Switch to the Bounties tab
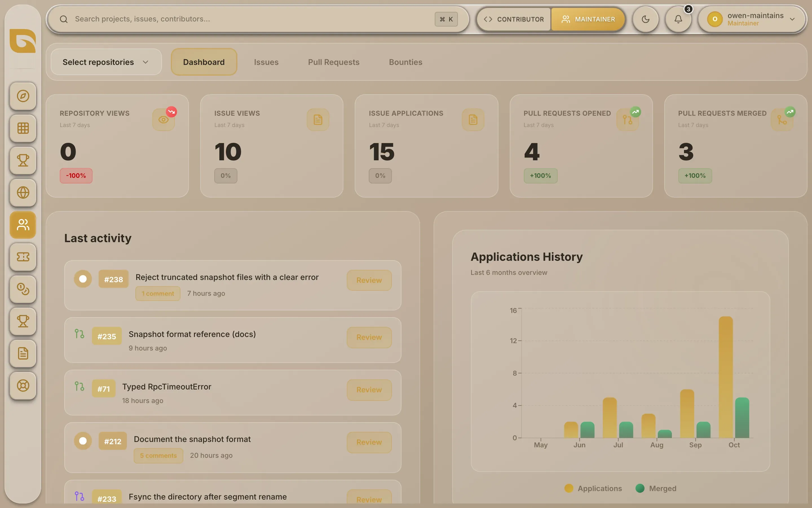 [x=405, y=62]
